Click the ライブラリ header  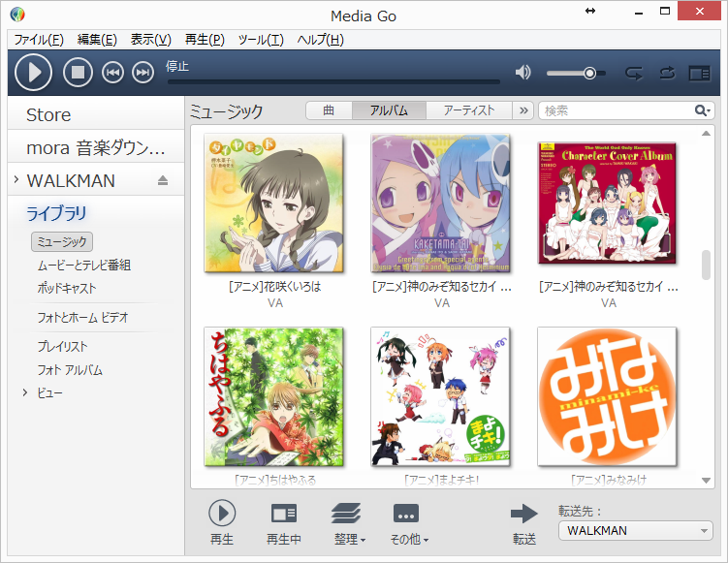click(56, 213)
